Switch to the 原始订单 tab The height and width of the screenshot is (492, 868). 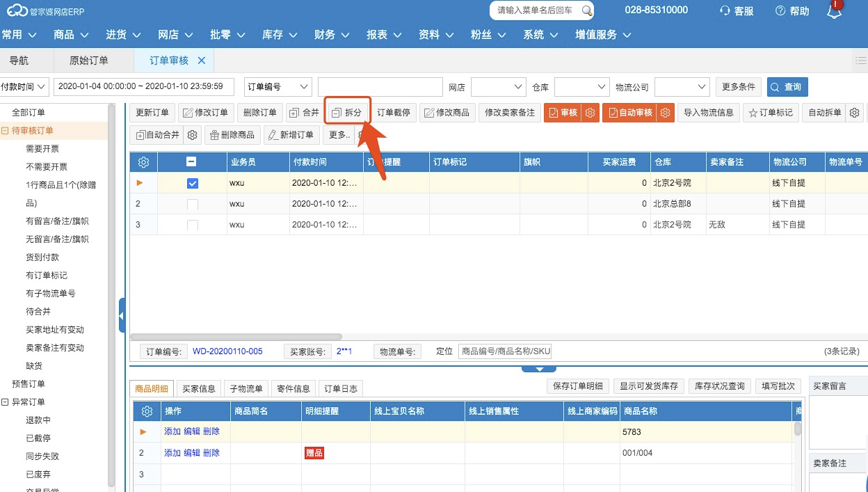89,61
